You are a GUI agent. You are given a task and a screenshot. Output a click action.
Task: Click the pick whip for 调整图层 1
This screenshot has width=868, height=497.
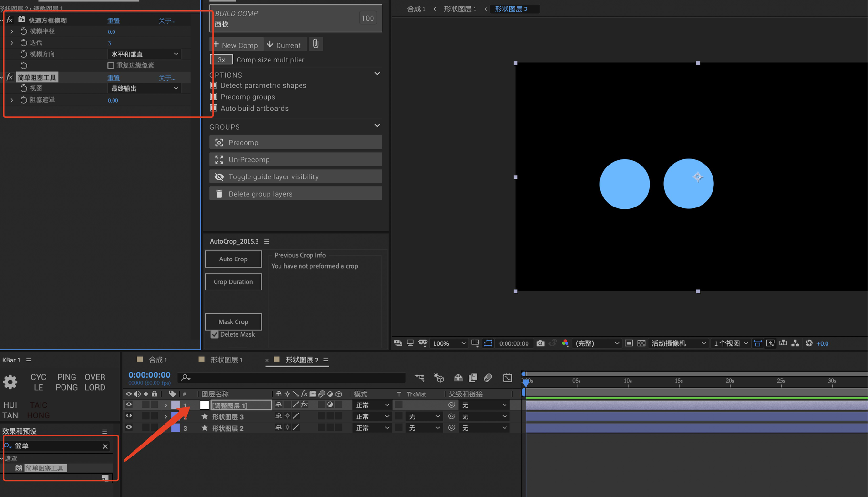[451, 405]
